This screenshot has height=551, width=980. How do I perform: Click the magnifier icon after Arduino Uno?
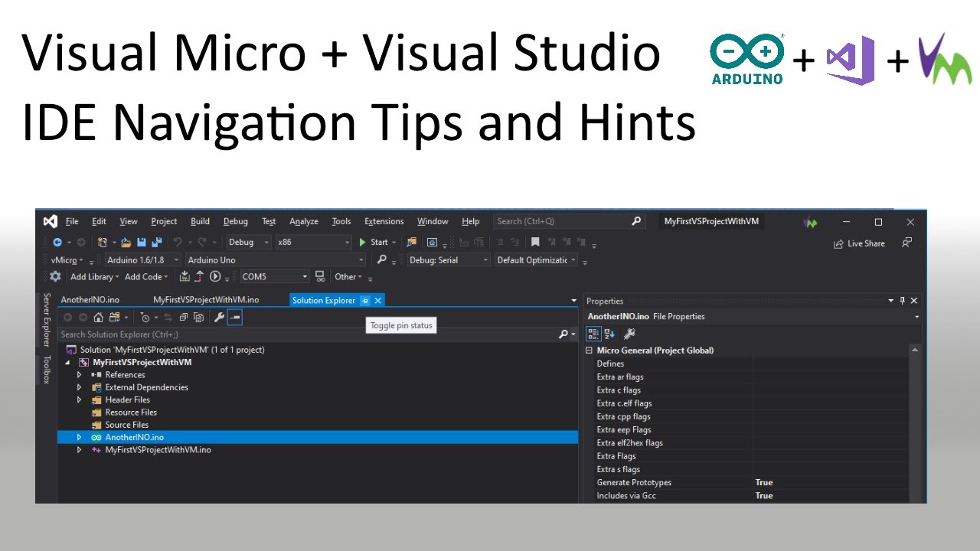pos(382,259)
